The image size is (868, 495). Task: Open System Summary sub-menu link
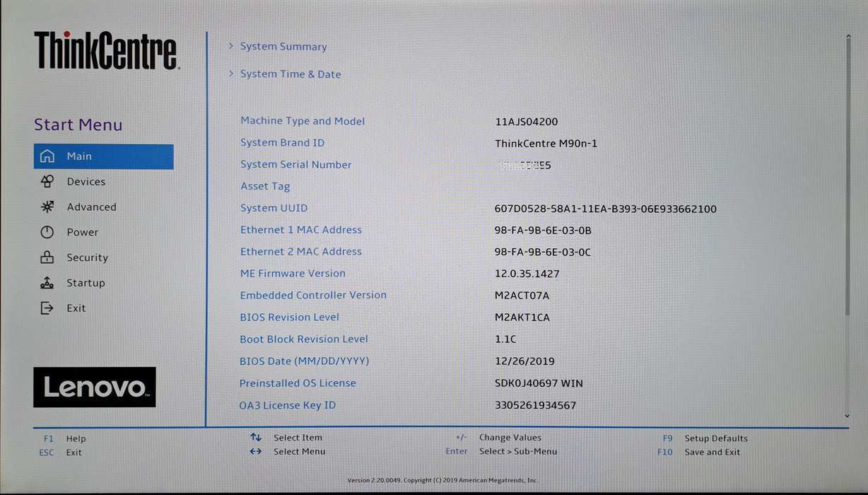tap(283, 47)
